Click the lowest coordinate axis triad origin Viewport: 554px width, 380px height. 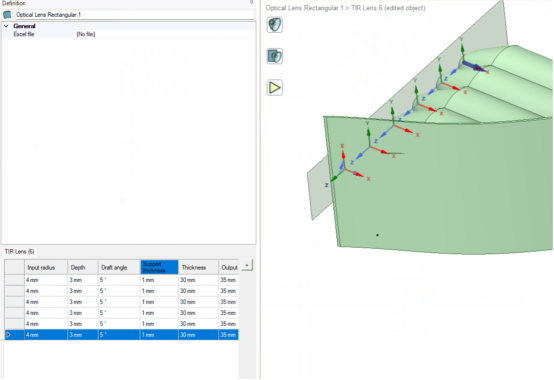click(x=344, y=169)
